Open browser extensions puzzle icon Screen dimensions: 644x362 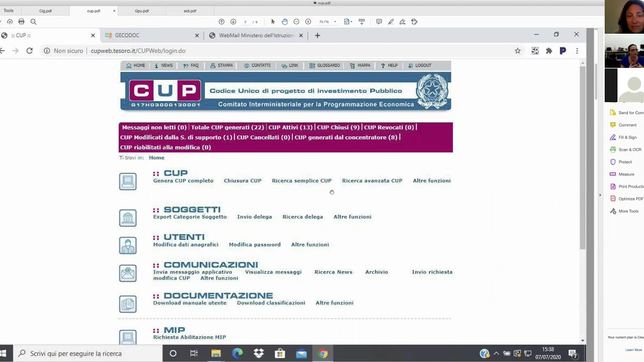point(549,51)
